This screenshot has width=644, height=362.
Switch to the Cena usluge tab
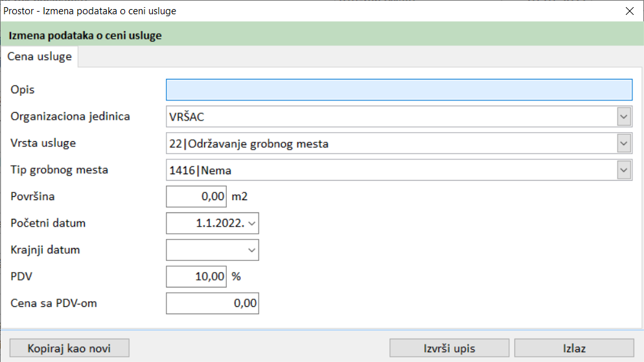coord(40,57)
